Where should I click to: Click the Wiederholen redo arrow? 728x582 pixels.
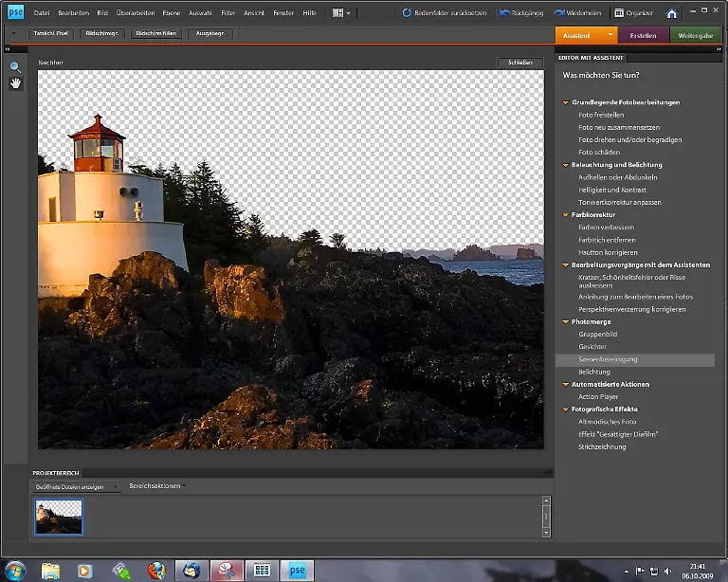tap(557, 13)
